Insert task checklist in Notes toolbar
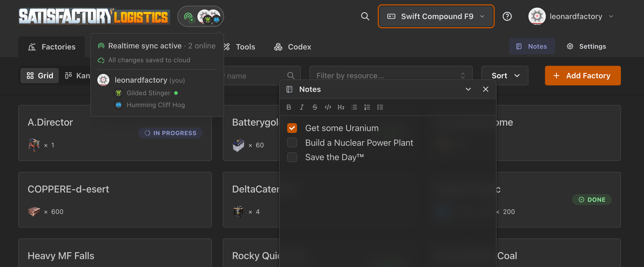This screenshot has height=267, width=644. [380, 107]
